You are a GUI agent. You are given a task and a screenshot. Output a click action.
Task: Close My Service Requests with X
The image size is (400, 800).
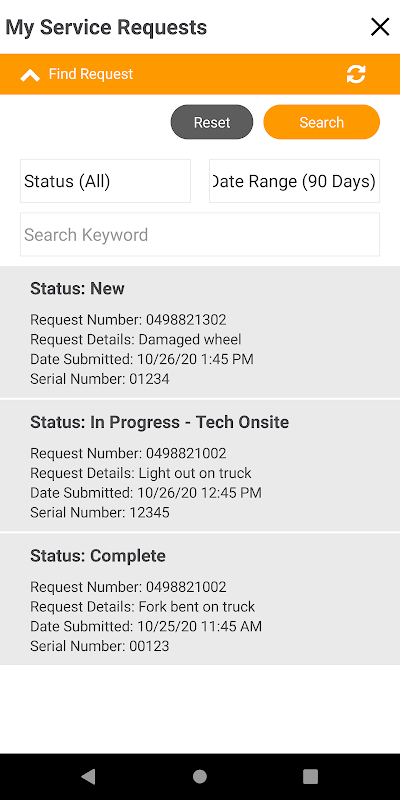pos(380,27)
